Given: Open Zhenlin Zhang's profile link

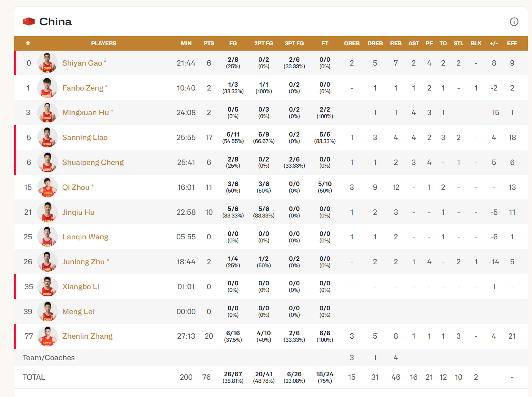Looking at the screenshot, I should coord(88,336).
